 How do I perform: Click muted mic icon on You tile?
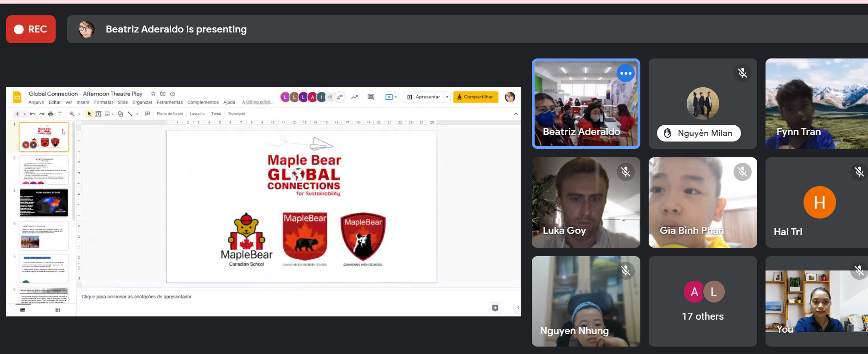[x=859, y=270]
